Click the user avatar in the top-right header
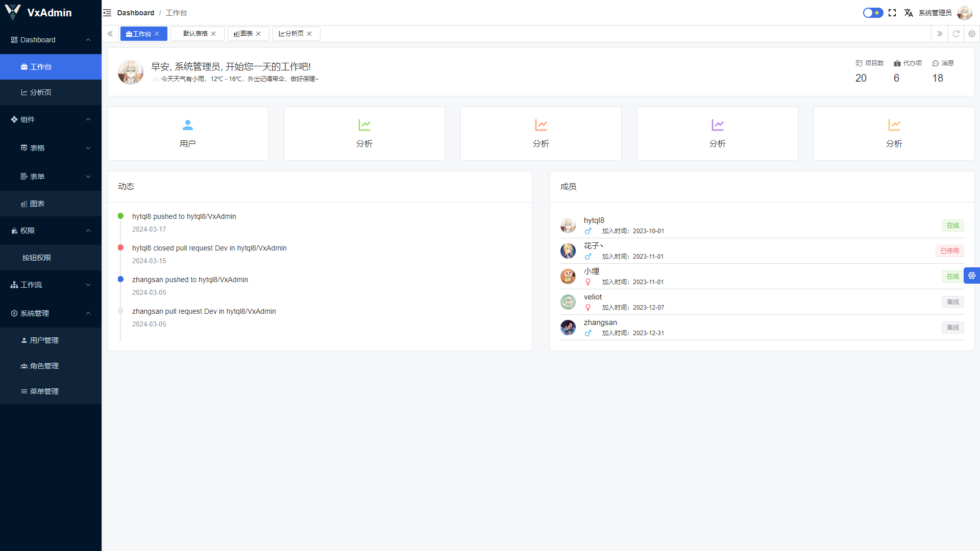 click(x=964, y=13)
